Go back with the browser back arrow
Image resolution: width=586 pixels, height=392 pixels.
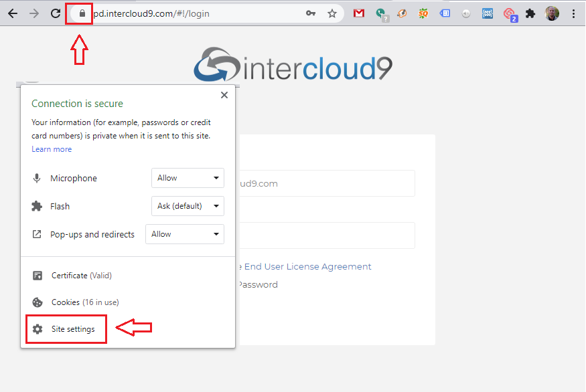13,14
